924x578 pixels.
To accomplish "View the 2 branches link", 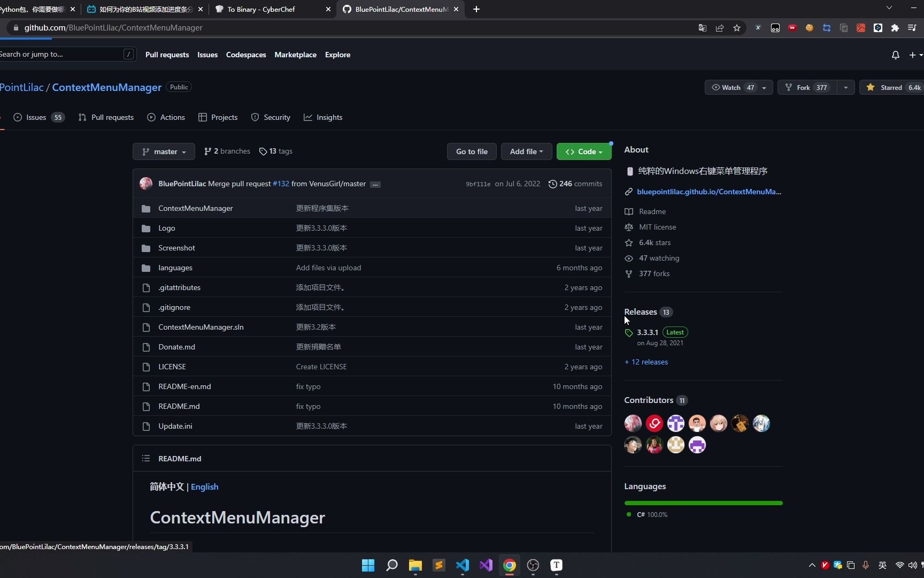I will 227,151.
